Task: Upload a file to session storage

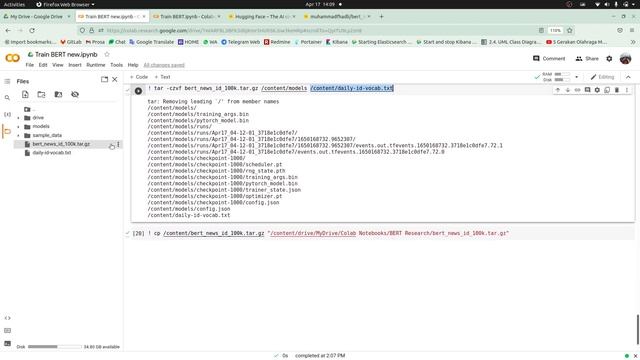Action: coord(25,94)
